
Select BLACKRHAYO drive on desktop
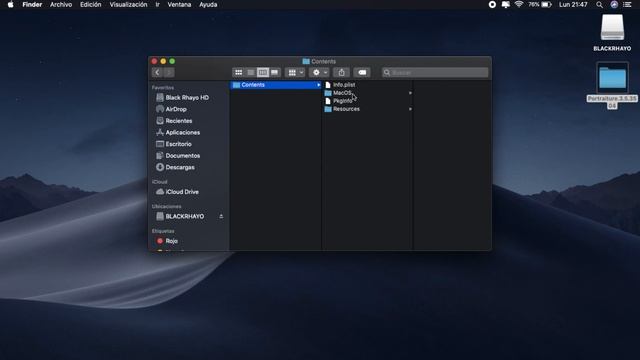(612, 33)
